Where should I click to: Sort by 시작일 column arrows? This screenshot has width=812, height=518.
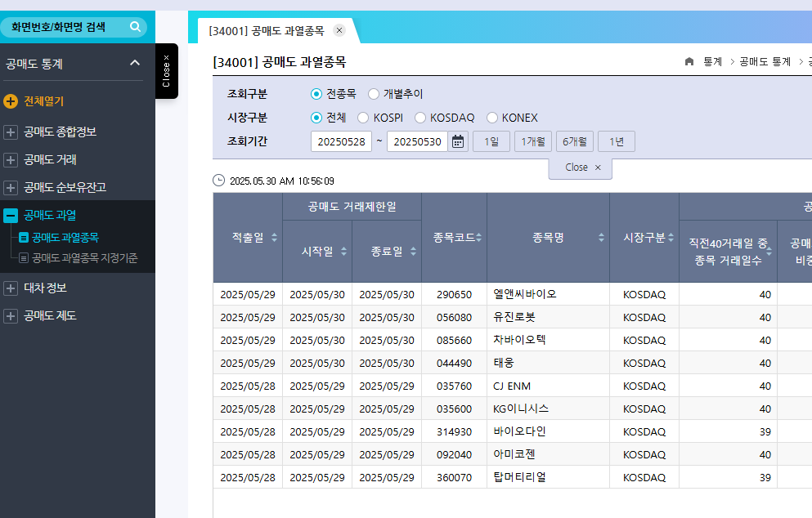click(344, 252)
